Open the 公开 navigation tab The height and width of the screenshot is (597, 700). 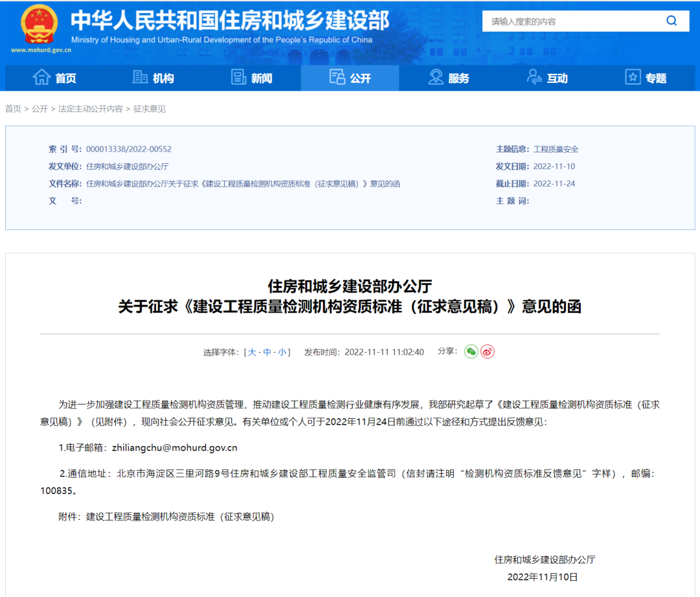click(350, 78)
